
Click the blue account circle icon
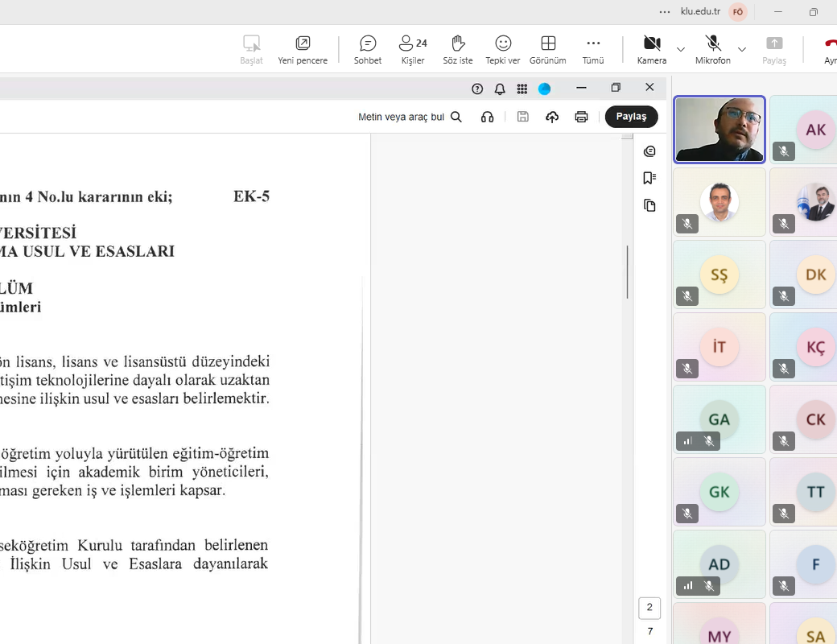[545, 89]
